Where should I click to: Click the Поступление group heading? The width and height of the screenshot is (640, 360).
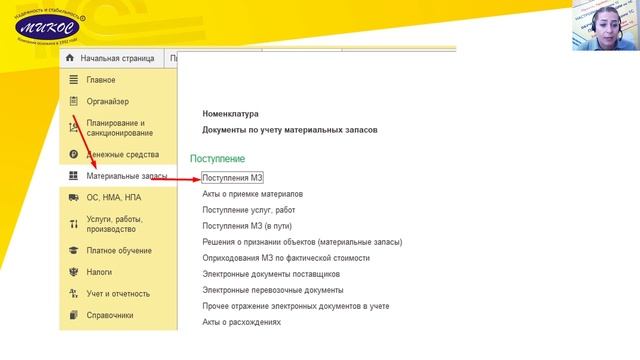[x=218, y=158]
